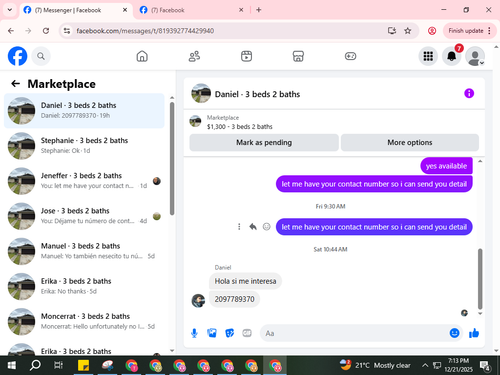Open Marketplace storefront icon
This screenshot has width=500, height=375.
pos(298,56)
